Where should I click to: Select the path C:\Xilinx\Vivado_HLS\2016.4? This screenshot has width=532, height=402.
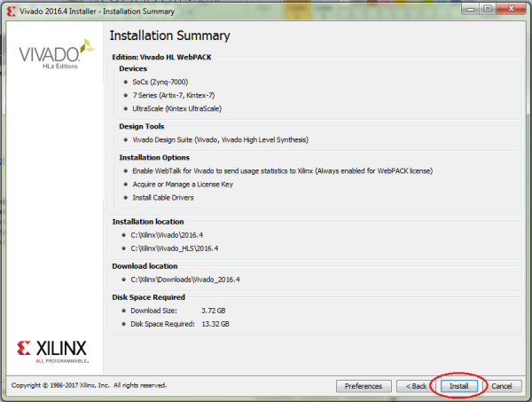tap(175, 248)
